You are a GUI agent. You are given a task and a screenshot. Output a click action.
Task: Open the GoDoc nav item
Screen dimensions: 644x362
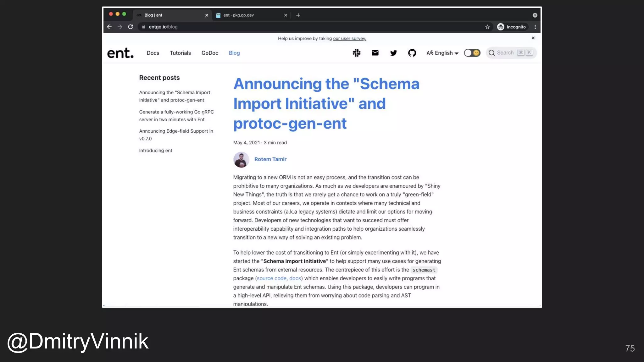[210, 53]
